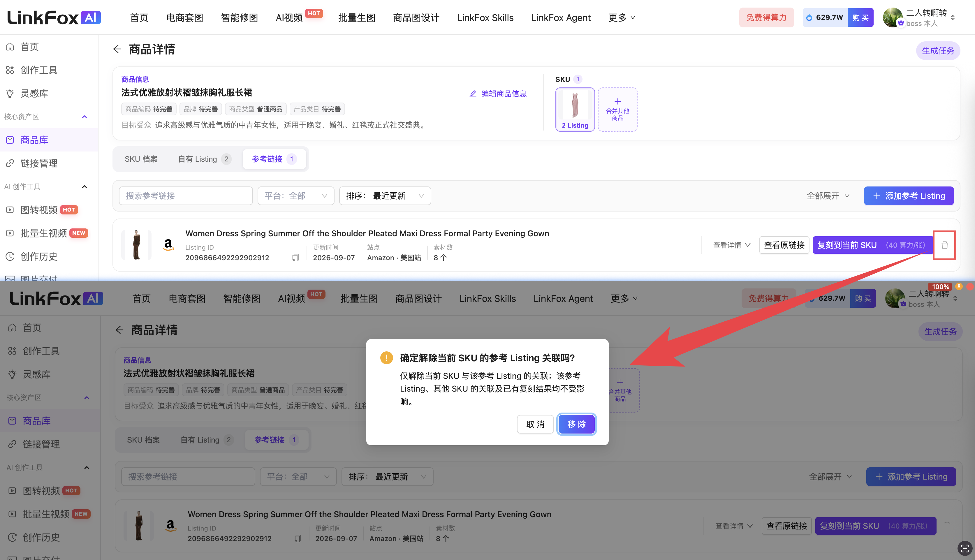Screen dimensions: 975x560
Task: Click the 首页 home icon in undimmed sidebar
Action: 10,47
